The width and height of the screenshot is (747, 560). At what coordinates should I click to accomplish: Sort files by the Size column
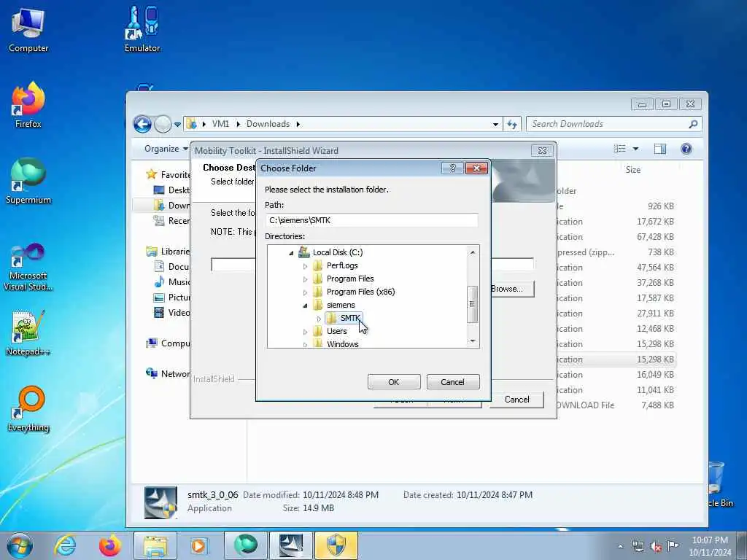click(633, 169)
